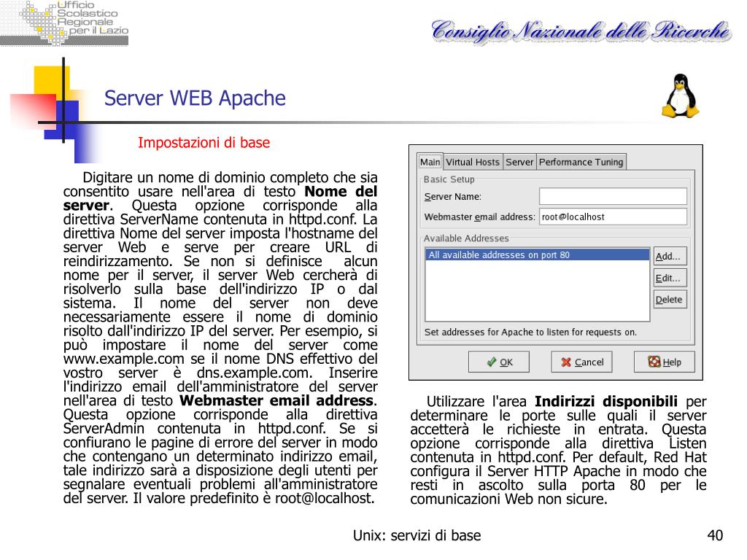Click the 'Server WEB Apache' title
747x560 pixels.
coord(195,98)
